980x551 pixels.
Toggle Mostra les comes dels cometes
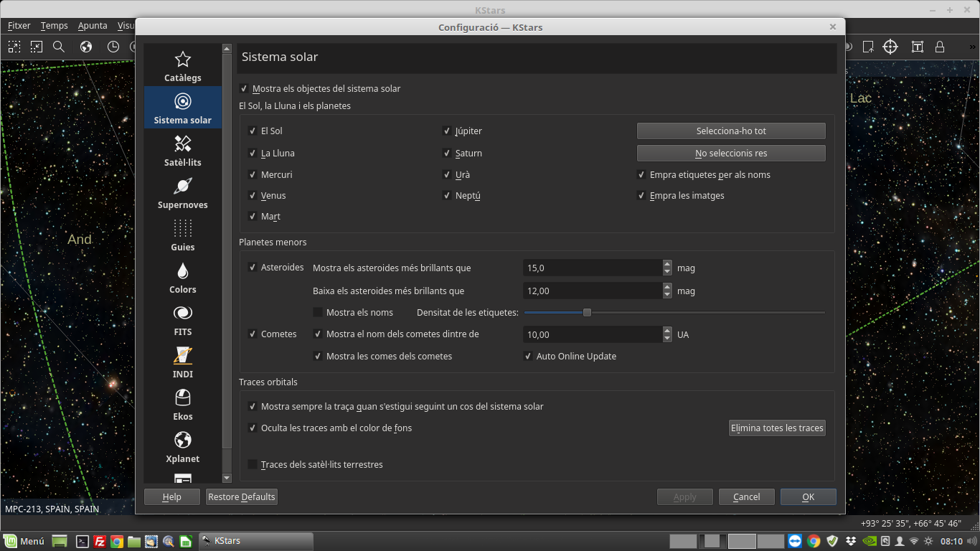[383, 357]
